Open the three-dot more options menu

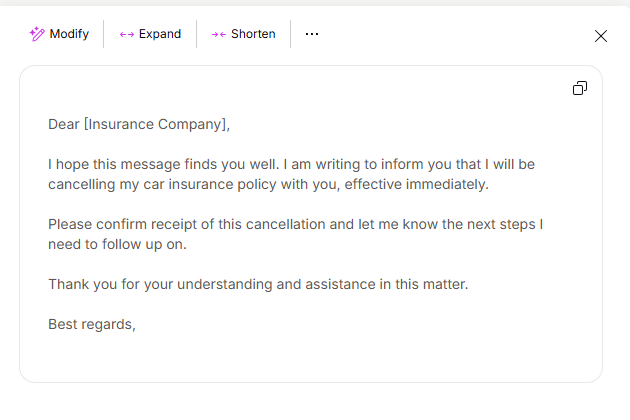(x=312, y=34)
